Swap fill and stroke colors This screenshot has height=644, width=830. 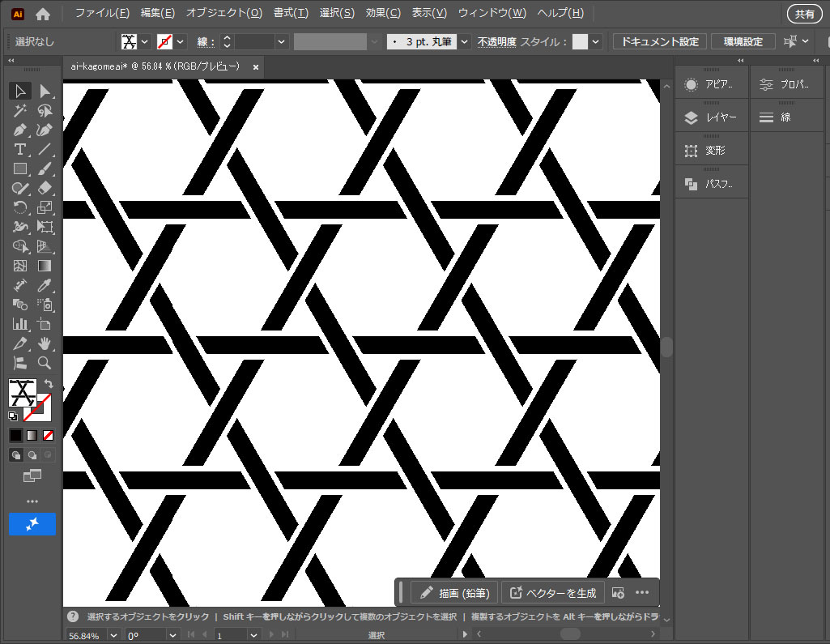49,383
